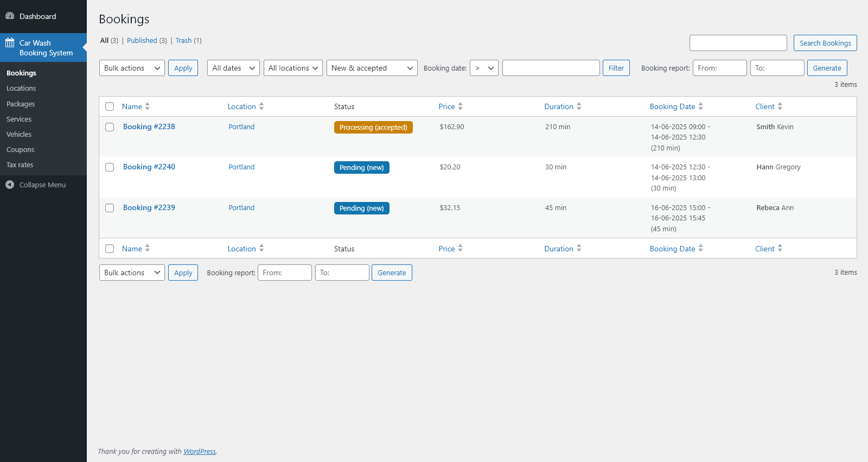Image resolution: width=868 pixels, height=462 pixels.
Task: Focus the booking date filter field
Action: click(x=551, y=68)
